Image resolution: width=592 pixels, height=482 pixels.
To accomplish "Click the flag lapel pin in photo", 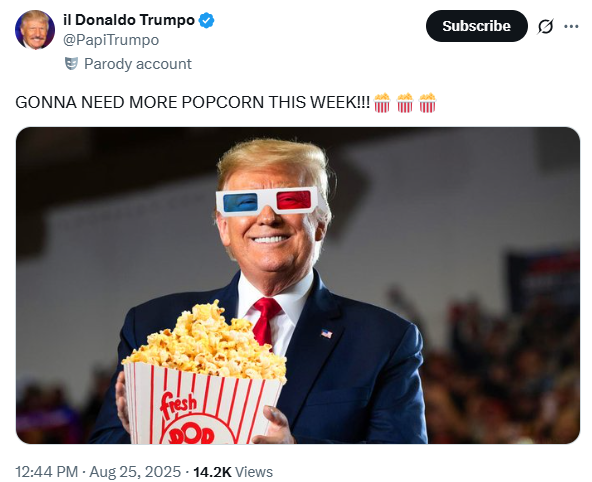I will click(x=327, y=334).
